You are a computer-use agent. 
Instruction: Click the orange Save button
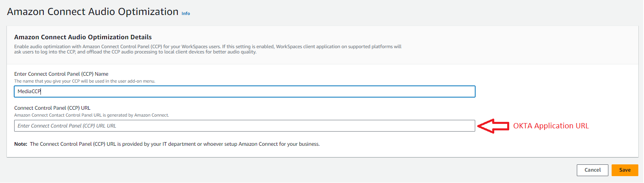coord(625,170)
